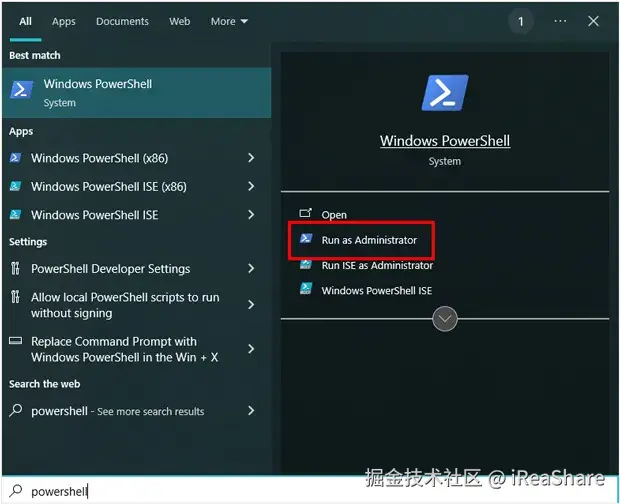This screenshot has height=504, width=620.
Task: Expand chevron for powershell web search
Action: [x=251, y=411]
